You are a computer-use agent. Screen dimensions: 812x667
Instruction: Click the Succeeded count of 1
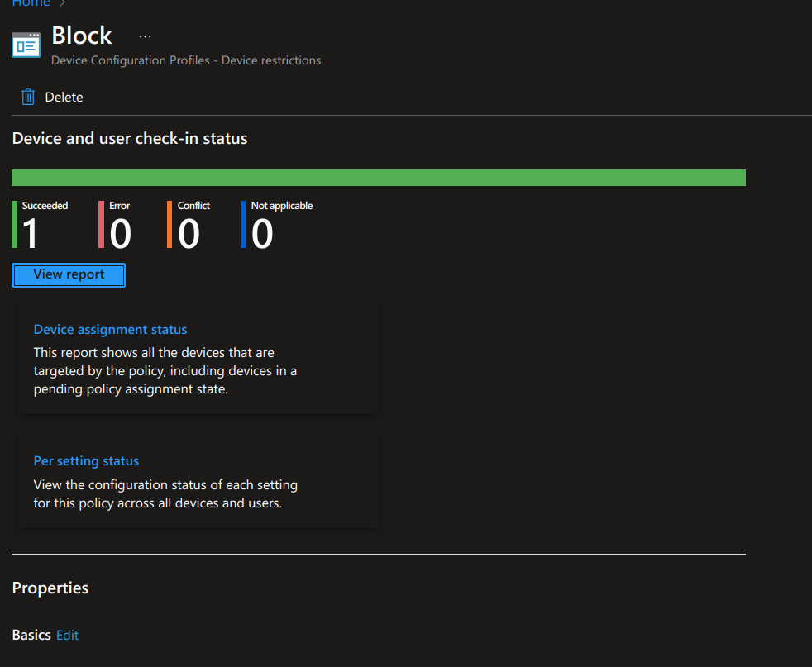(30, 233)
